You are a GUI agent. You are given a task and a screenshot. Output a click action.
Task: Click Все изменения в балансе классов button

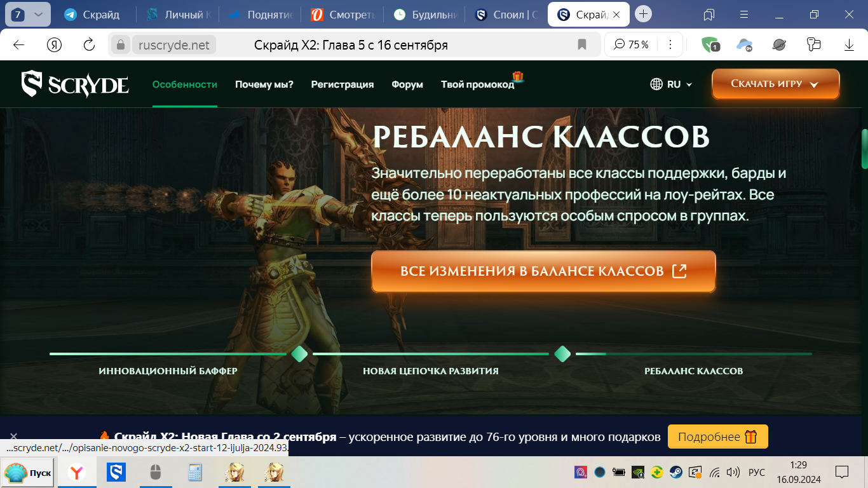pos(543,271)
